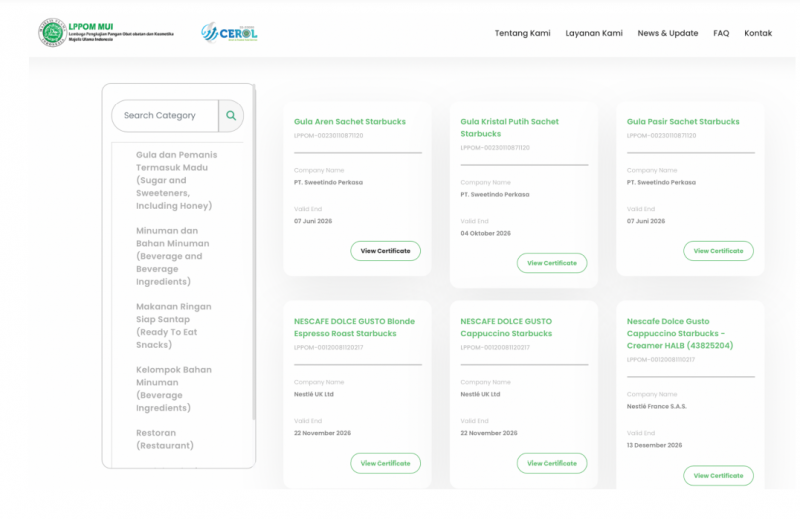View certificate for Gula Aren Sachet Starbucks

click(385, 251)
